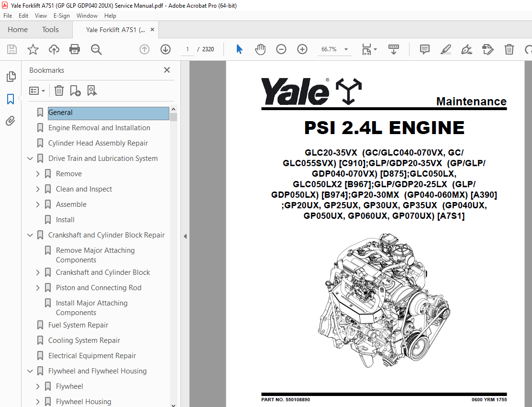
Task: Open the Attachments paperclip panel
Action: click(11, 121)
